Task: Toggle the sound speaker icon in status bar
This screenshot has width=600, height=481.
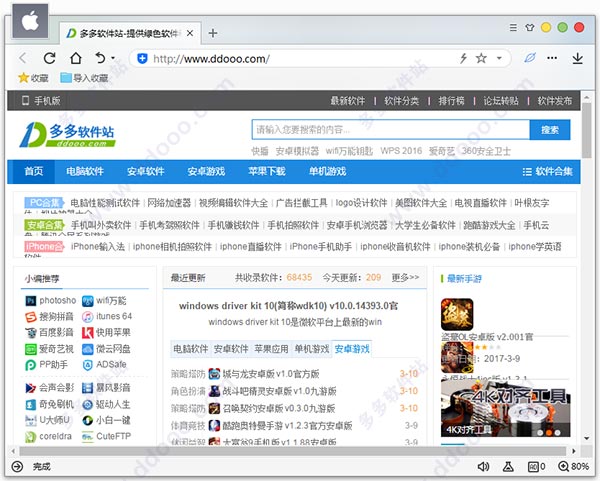Action: point(483,466)
